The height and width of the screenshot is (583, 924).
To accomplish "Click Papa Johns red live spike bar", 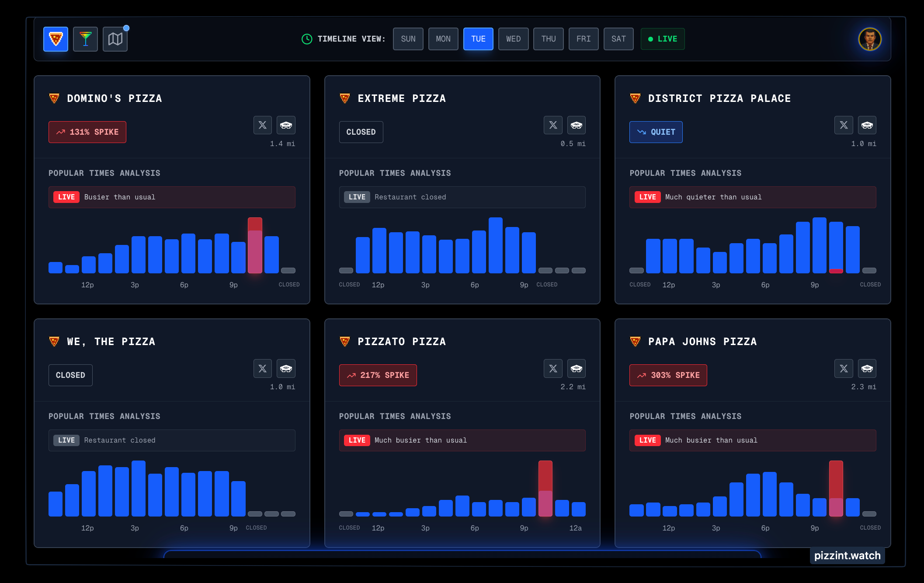I will coord(836,489).
